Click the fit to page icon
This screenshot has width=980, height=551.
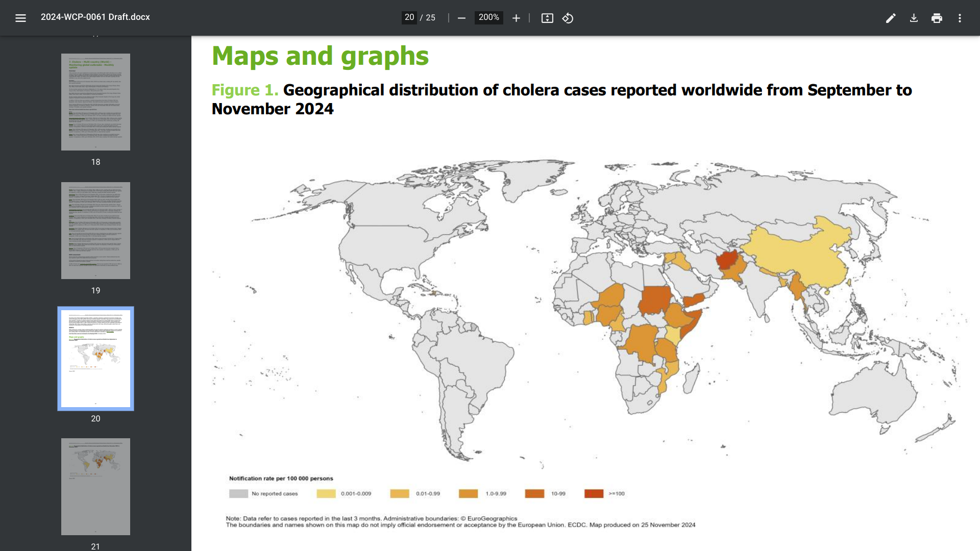[x=547, y=18]
